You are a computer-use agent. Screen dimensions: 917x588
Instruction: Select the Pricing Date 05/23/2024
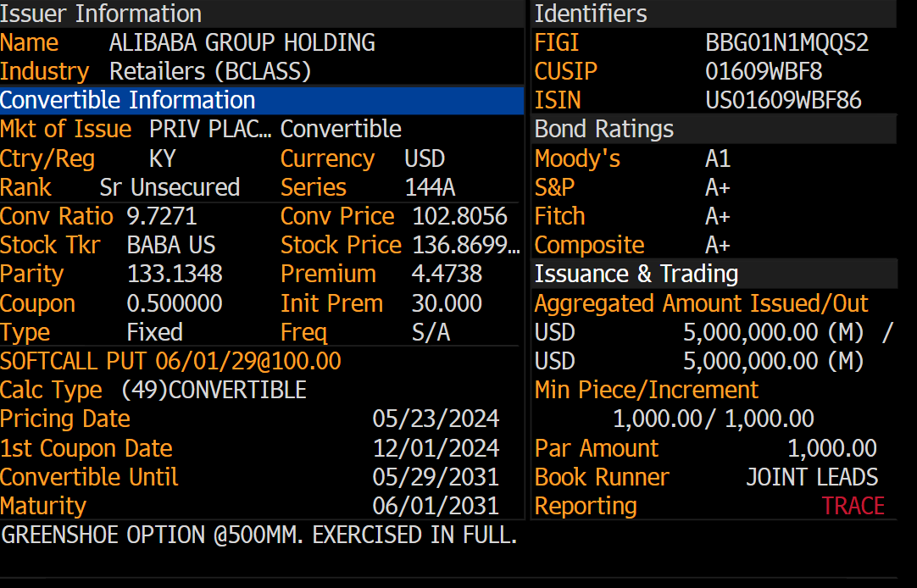pos(436,419)
